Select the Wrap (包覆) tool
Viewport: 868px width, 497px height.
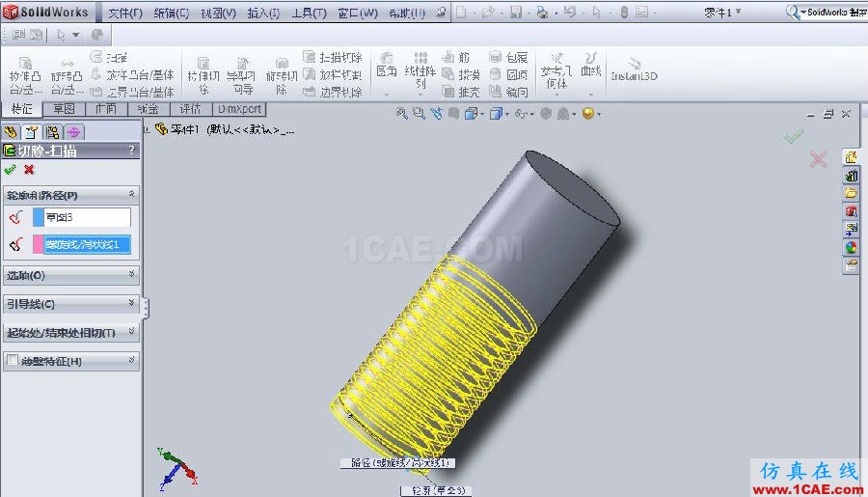coord(508,57)
